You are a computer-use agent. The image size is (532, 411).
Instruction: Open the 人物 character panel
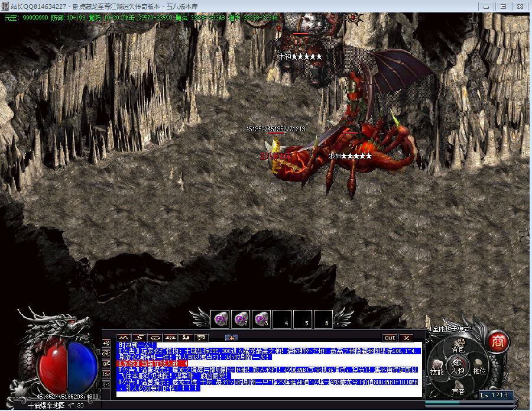coord(458,367)
